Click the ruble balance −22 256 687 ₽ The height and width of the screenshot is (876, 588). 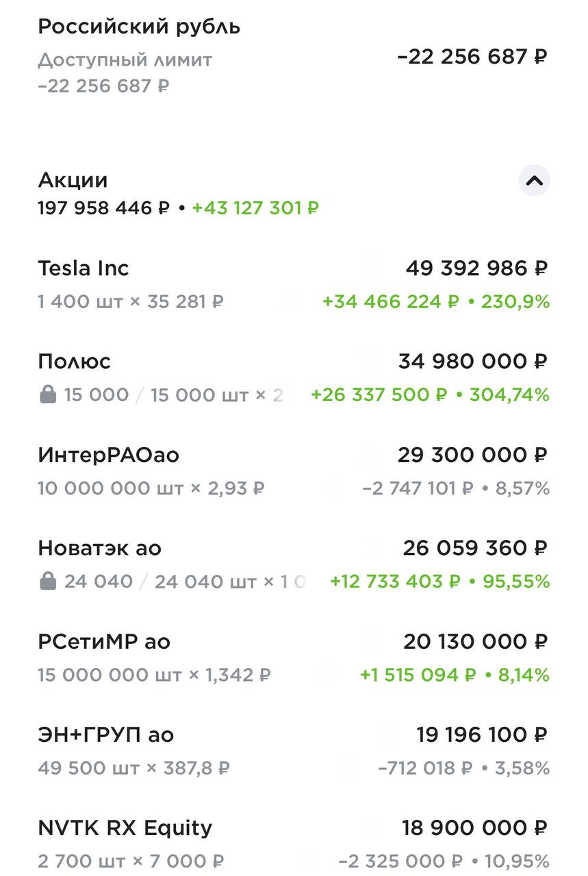[472, 57]
